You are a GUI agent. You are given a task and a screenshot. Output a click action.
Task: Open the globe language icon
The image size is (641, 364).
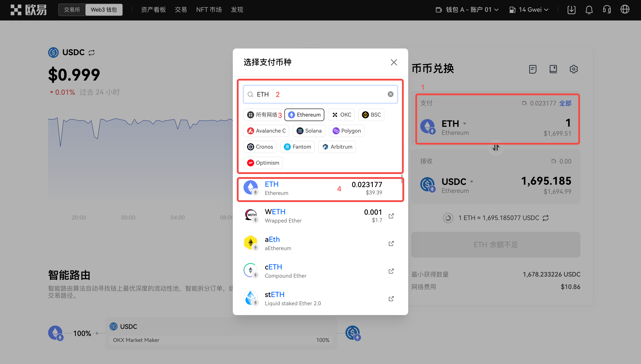click(625, 10)
